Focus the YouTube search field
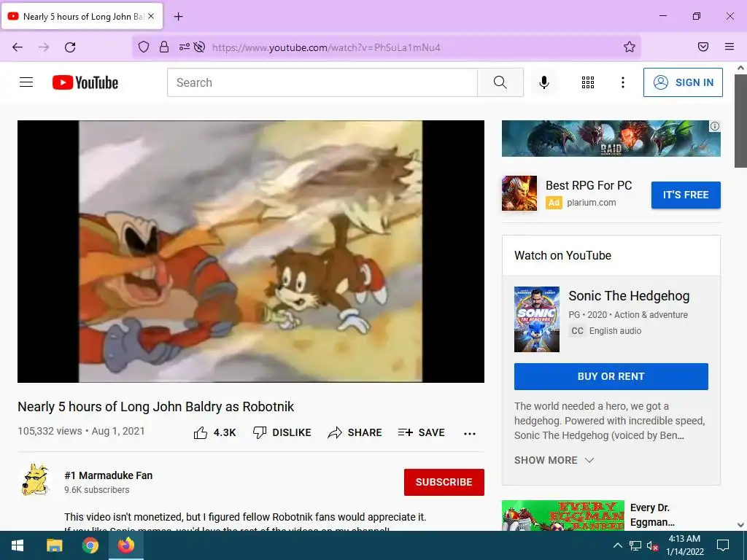This screenshot has height=560, width=747. [322, 82]
